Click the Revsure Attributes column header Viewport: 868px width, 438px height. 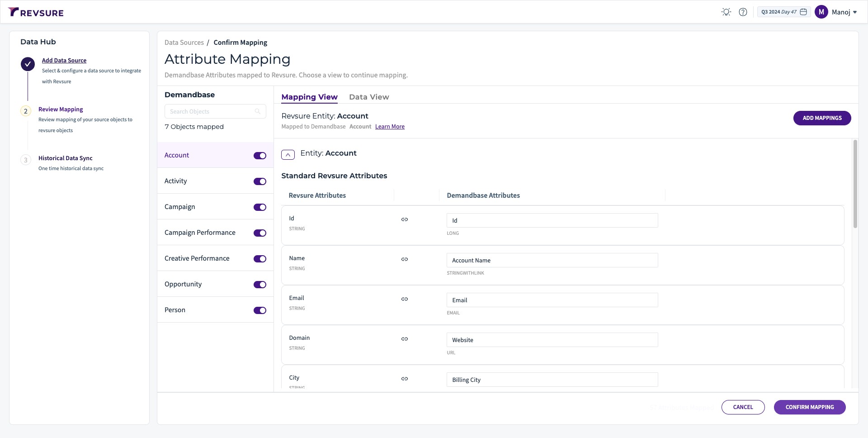point(317,195)
